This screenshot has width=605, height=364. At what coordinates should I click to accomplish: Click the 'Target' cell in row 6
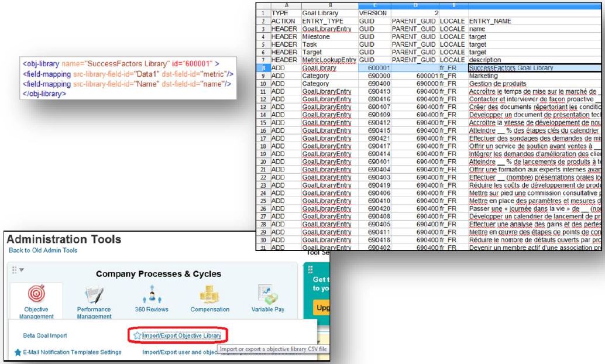(x=330, y=52)
